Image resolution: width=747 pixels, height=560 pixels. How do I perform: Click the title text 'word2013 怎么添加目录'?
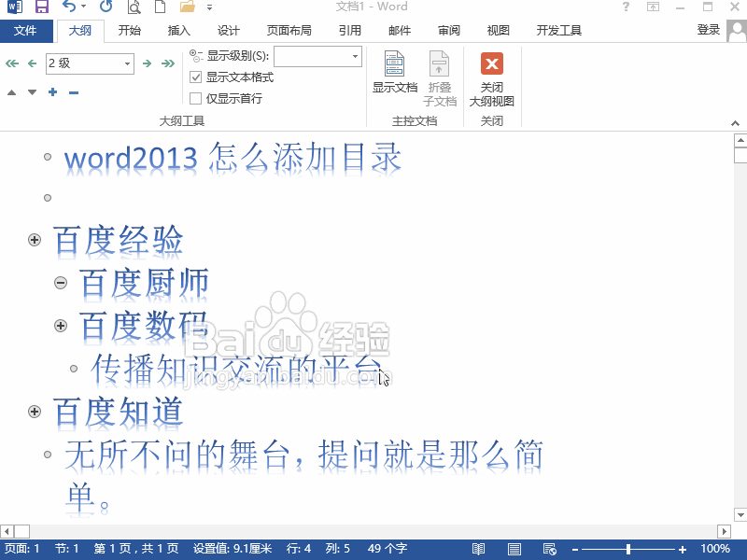pos(233,158)
